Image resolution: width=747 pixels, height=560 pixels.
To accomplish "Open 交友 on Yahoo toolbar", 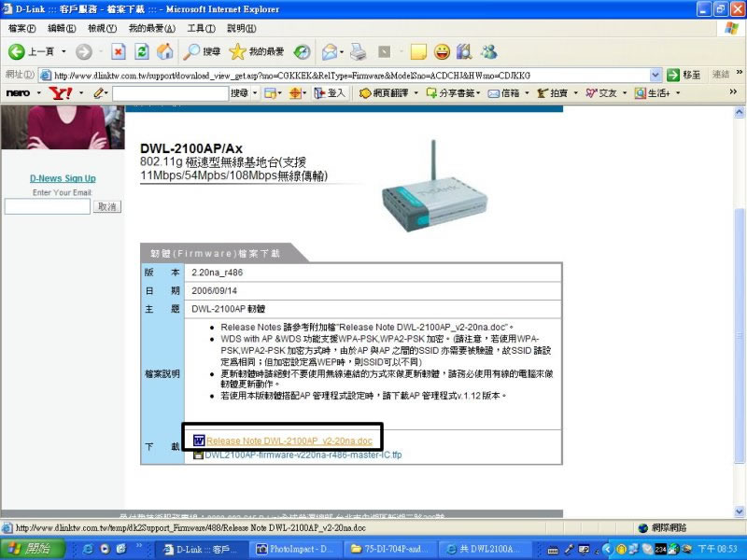I will point(601,92).
